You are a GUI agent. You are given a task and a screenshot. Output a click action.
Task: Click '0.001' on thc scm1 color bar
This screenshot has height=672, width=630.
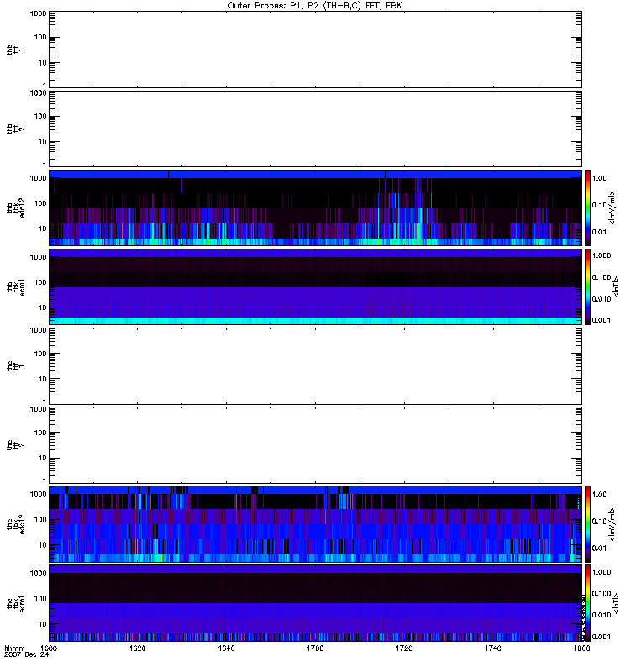click(601, 637)
